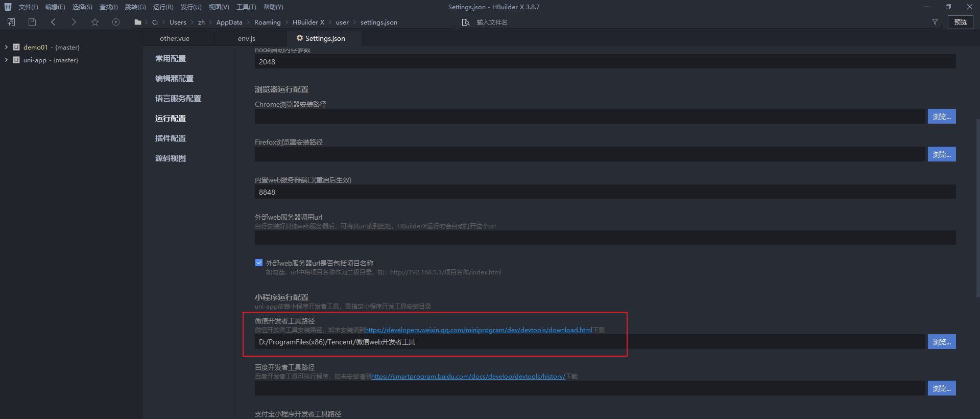
Task: Click the uni-app project icon
Action: [x=16, y=60]
